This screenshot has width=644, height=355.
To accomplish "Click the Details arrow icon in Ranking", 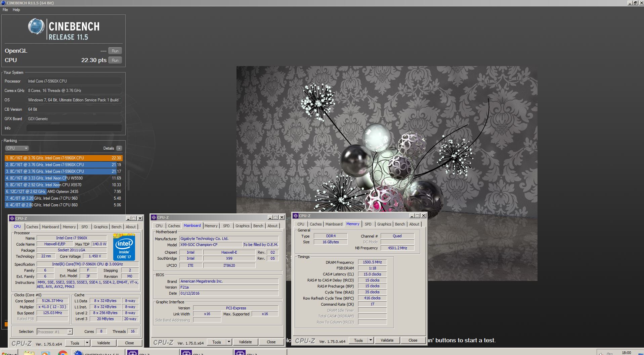I will click(x=119, y=148).
